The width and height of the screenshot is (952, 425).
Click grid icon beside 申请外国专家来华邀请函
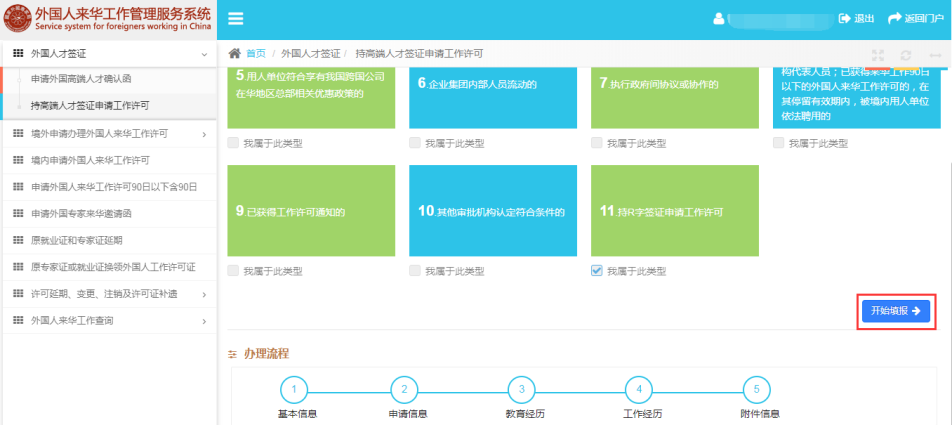point(18,214)
